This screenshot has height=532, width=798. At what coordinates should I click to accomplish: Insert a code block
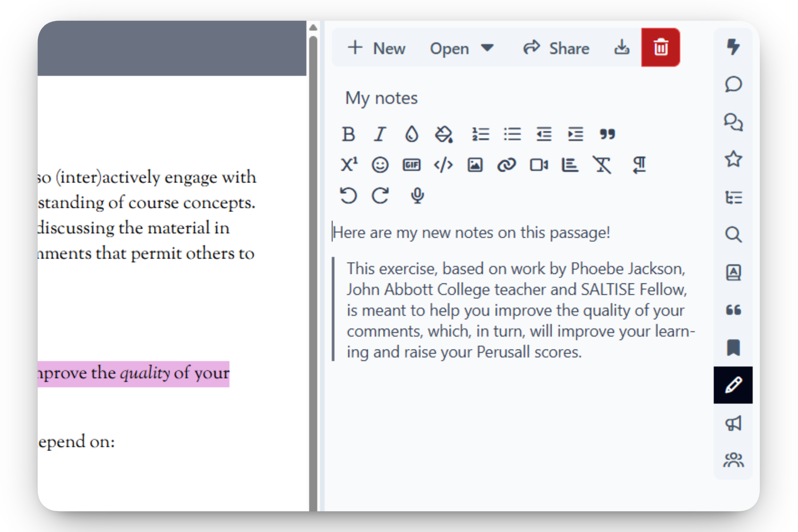[443, 165]
